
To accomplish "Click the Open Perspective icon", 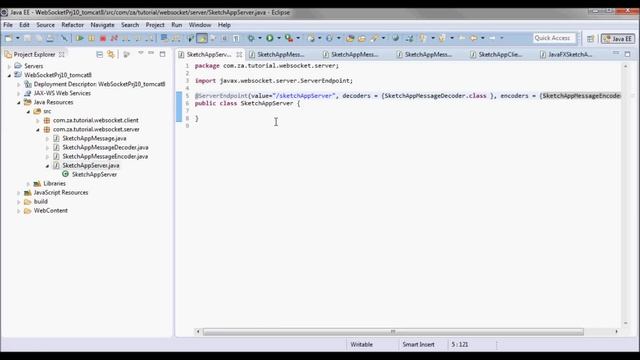I will pyautogui.click(x=590, y=39).
